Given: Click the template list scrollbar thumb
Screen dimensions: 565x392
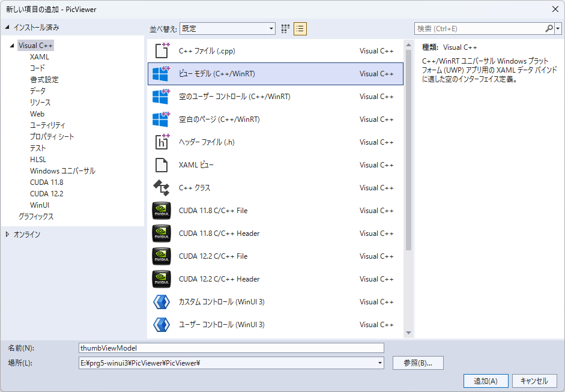Looking at the screenshot, I should point(408,150).
